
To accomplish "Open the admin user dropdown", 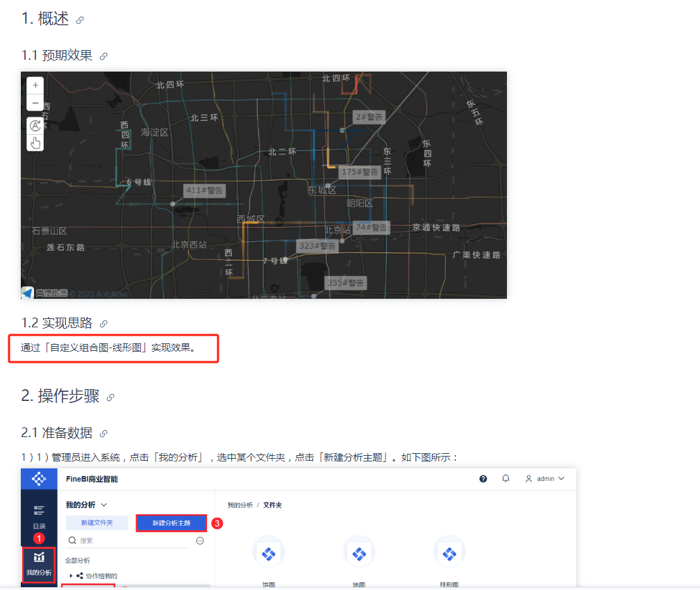I will point(544,479).
